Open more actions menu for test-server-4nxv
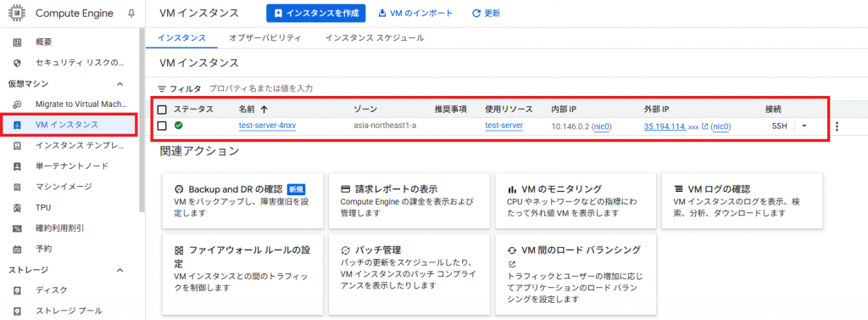The image size is (868, 320). tap(837, 126)
